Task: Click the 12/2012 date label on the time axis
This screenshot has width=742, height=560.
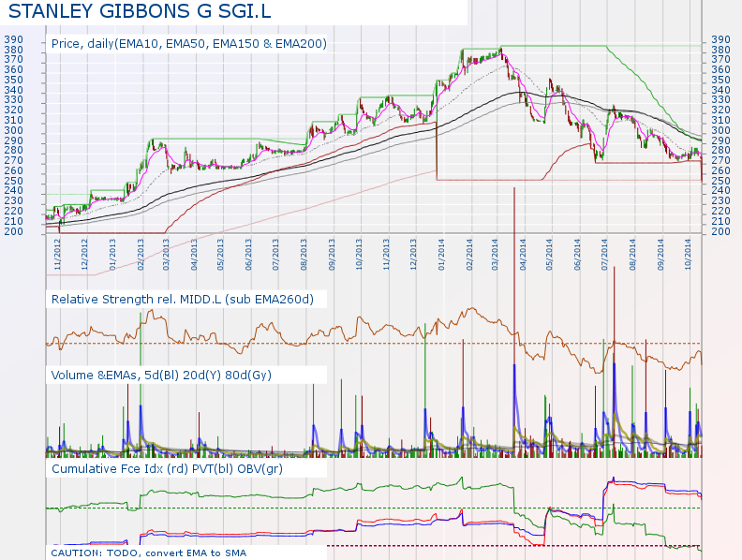Action: click(84, 255)
